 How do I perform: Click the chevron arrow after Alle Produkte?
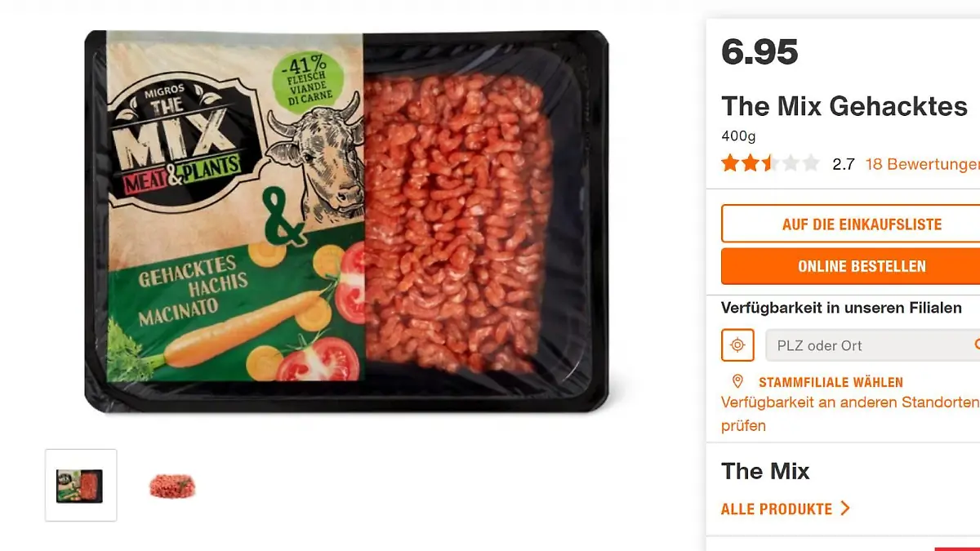click(x=845, y=509)
